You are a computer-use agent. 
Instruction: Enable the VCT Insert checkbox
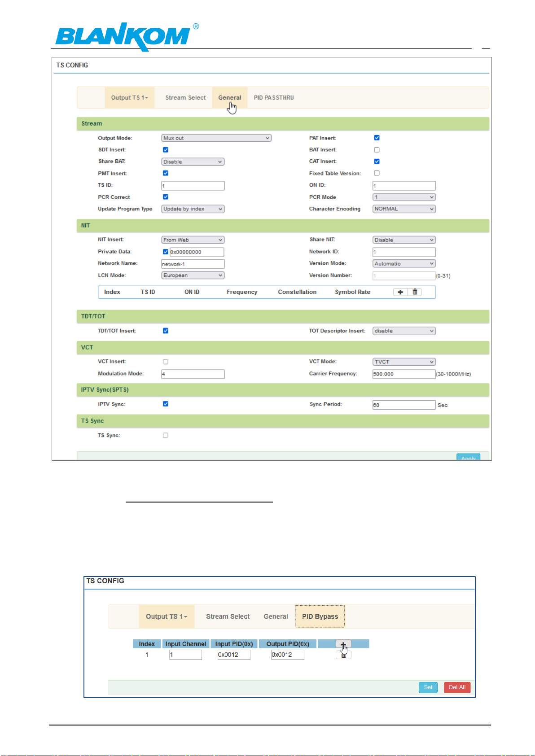click(166, 362)
